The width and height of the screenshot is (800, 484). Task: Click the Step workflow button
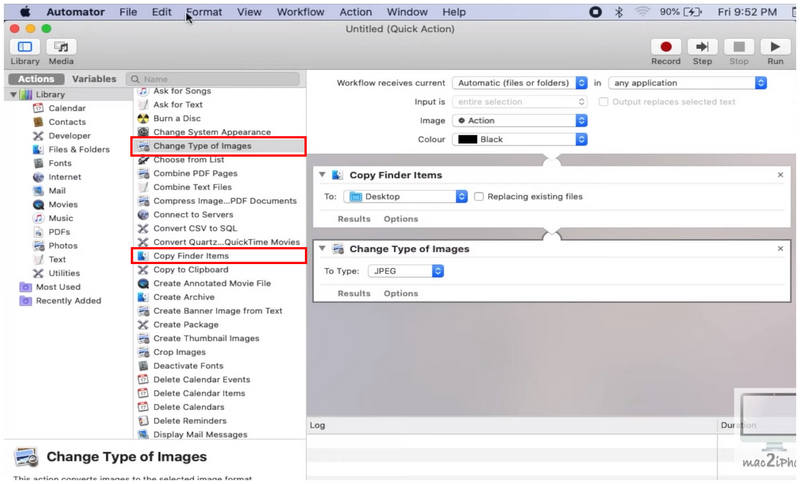click(702, 47)
